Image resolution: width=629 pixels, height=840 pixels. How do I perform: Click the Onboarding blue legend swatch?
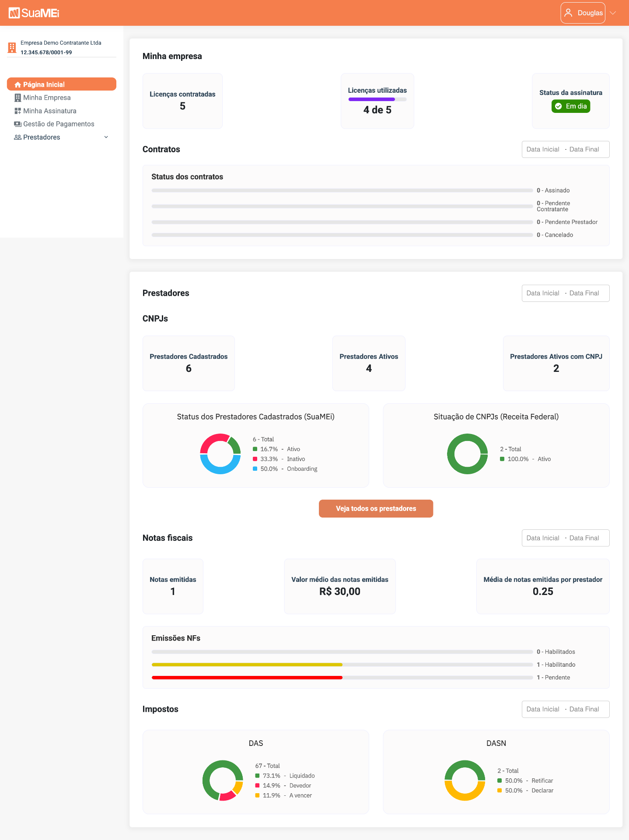click(x=255, y=469)
